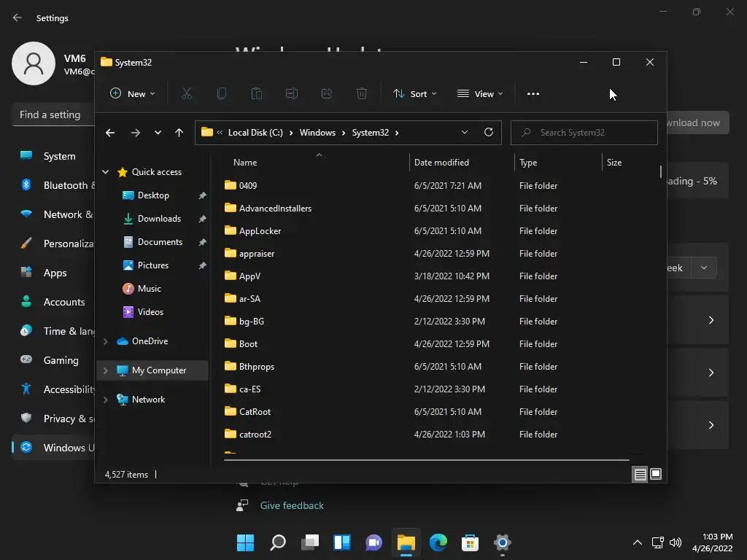Sort by Date modified column header
The width and height of the screenshot is (747, 560).
point(462,163)
